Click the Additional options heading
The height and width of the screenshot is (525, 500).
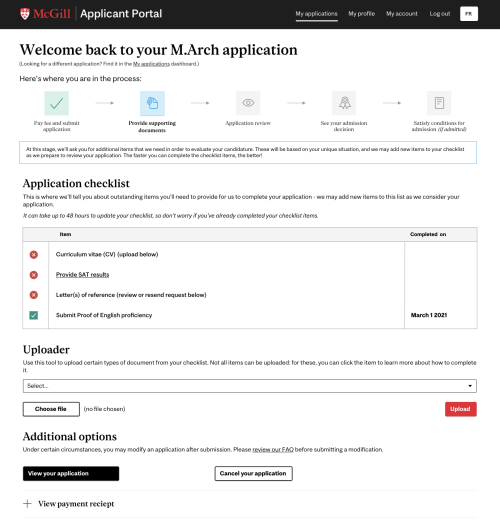tap(70, 437)
